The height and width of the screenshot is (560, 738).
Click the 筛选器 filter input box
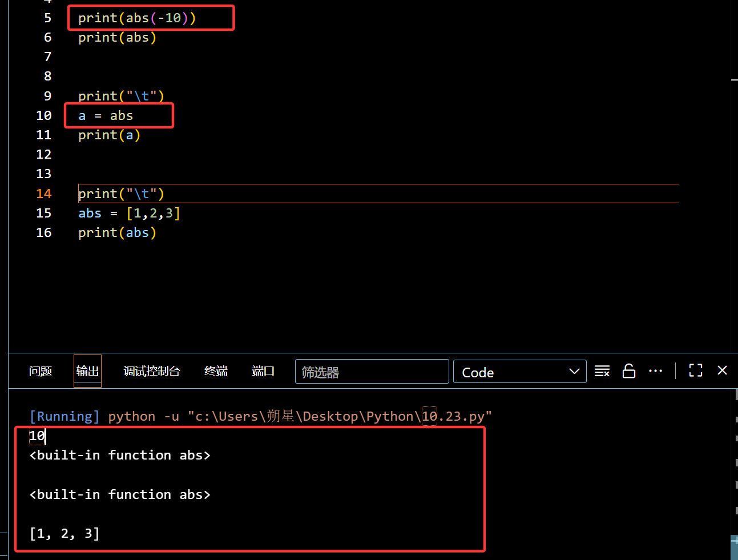[372, 372]
